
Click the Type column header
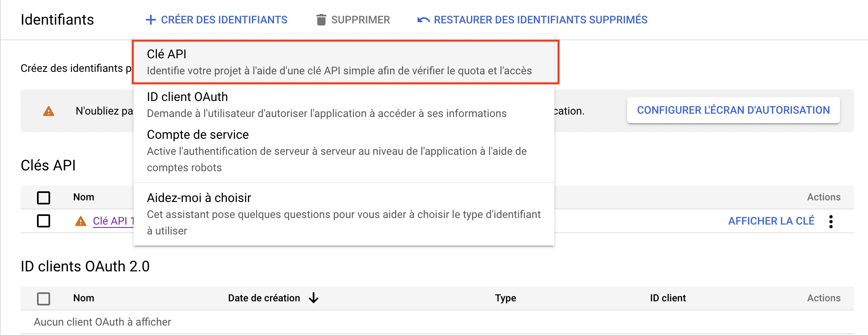click(x=506, y=298)
